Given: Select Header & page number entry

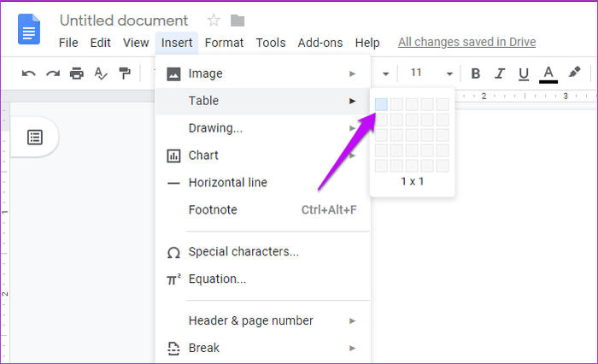Looking at the screenshot, I should (x=263, y=321).
